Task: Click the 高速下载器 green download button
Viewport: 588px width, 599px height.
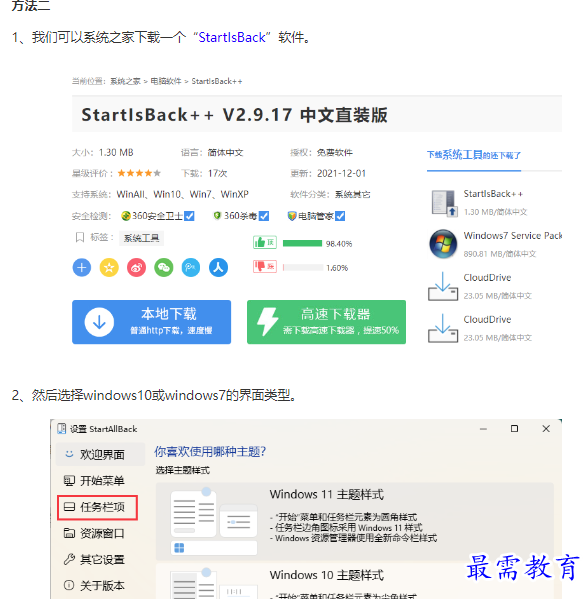Action: pos(327,322)
